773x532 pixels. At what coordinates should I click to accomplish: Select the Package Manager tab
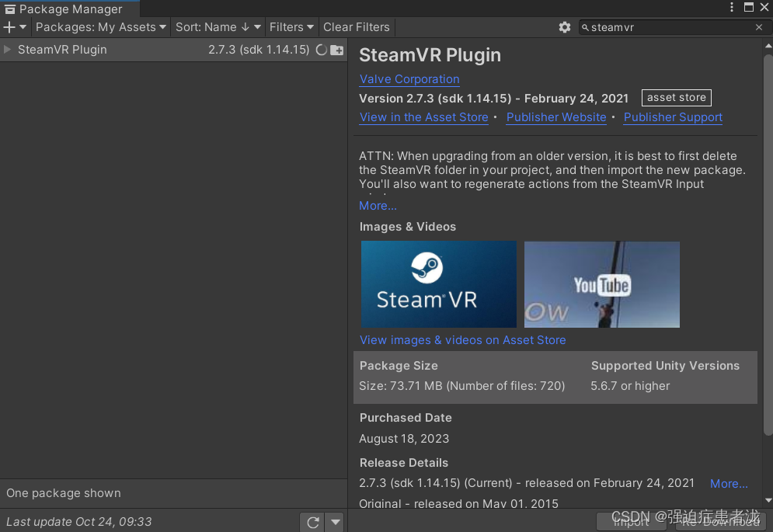pos(70,9)
